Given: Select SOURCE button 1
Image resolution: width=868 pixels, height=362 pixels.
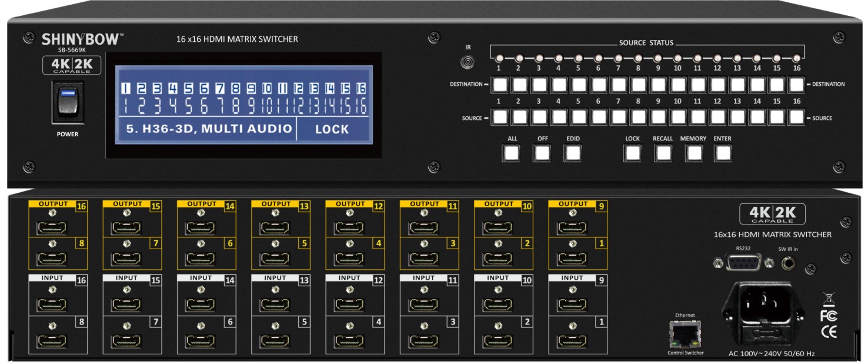Looking at the screenshot, I should coord(499,118).
